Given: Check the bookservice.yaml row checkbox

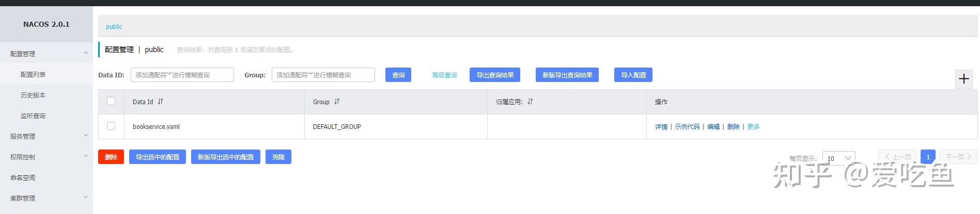Looking at the screenshot, I should click(x=111, y=126).
